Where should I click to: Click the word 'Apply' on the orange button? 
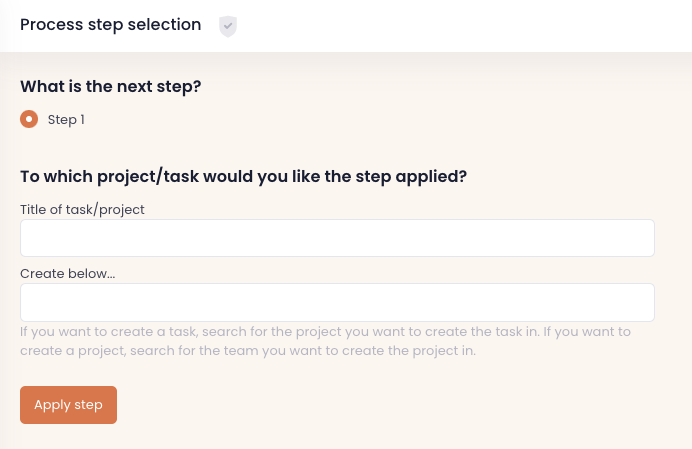52,405
